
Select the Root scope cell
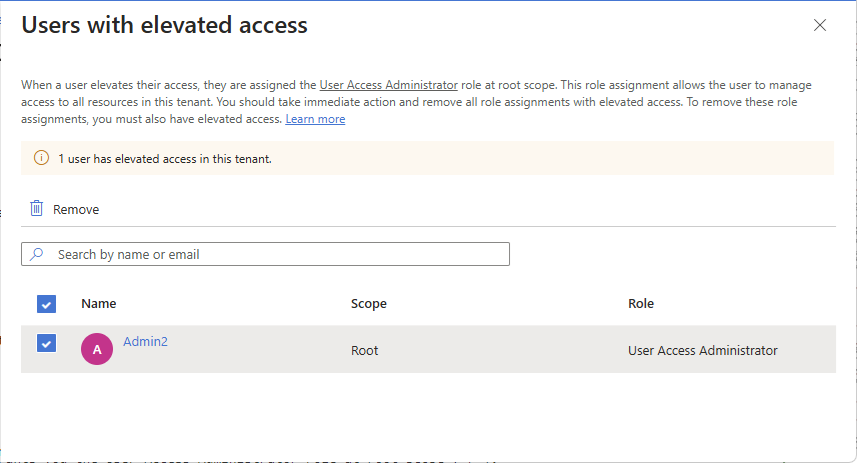(x=365, y=350)
